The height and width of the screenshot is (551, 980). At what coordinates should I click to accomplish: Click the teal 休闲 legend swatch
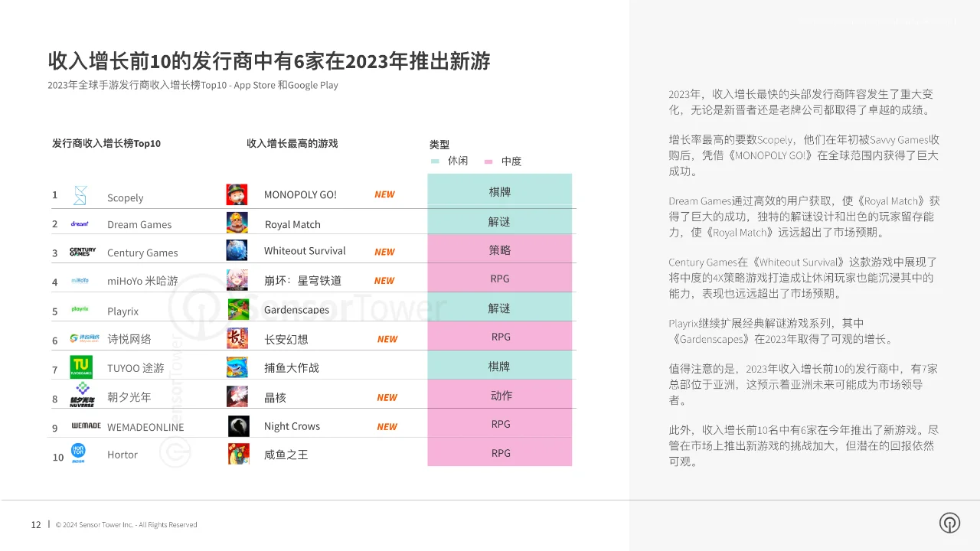tap(435, 161)
